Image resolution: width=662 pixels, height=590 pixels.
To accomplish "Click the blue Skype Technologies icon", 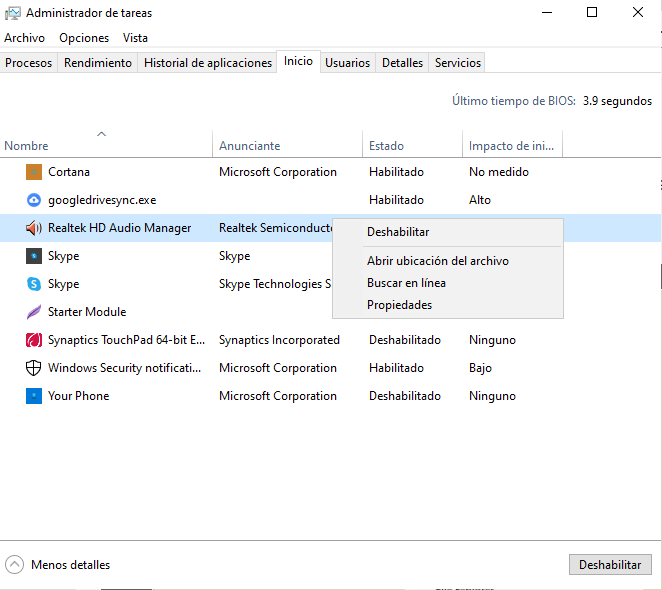I will (34, 284).
